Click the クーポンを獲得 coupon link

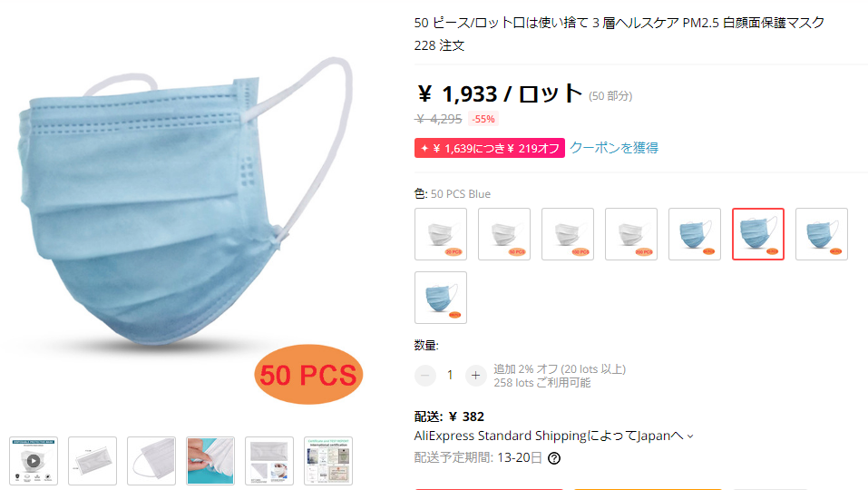click(614, 148)
